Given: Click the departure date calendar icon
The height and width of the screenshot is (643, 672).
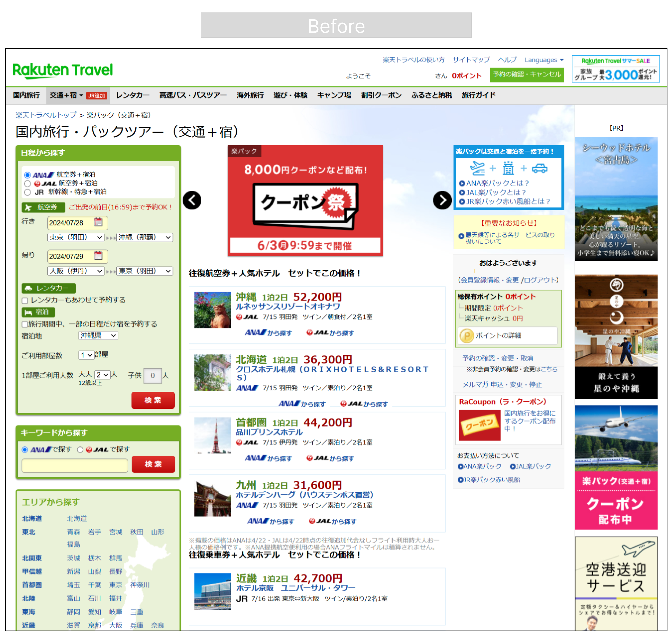Looking at the screenshot, I should point(98,222).
